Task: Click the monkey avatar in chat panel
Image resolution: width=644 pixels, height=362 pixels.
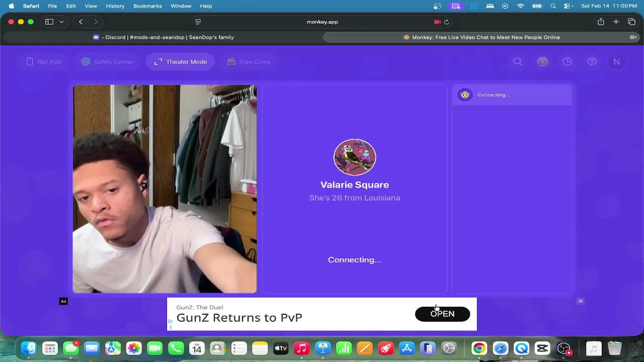Action: click(465, 95)
